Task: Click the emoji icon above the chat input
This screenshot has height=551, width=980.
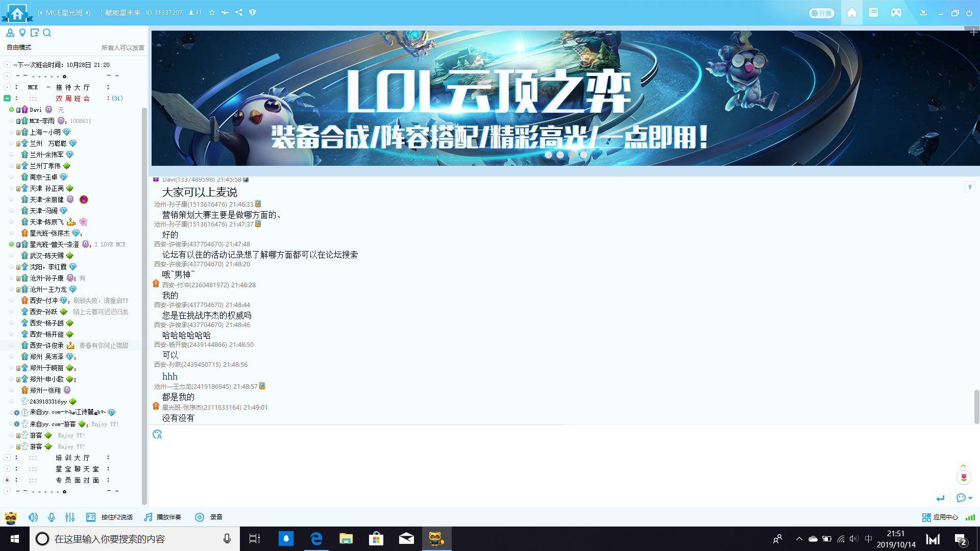Action: click(157, 434)
